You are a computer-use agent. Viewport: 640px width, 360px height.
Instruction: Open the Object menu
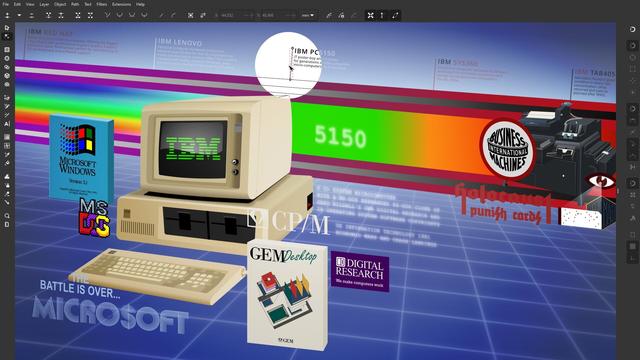(60, 4)
